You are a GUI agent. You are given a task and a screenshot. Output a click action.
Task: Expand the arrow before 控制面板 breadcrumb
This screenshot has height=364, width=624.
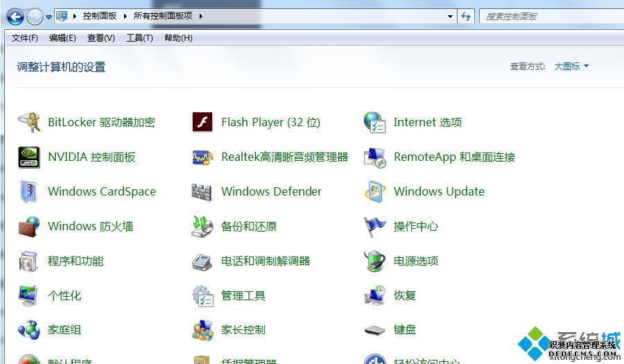[74, 16]
